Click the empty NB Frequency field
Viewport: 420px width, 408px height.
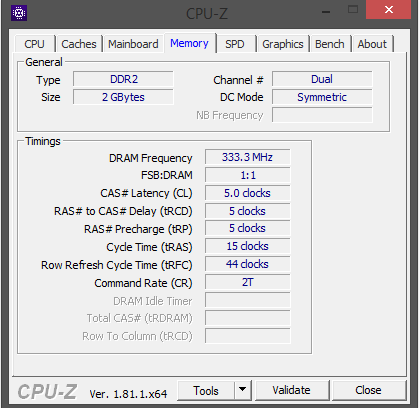(x=322, y=115)
